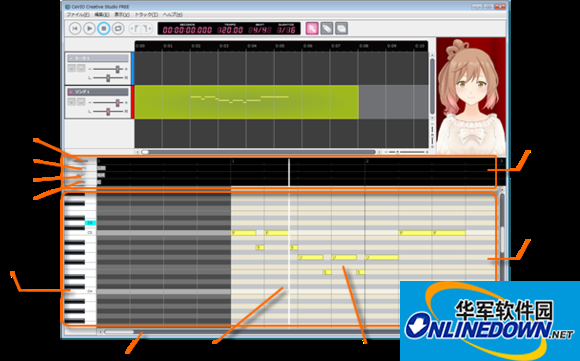Click the C4 piano key
The width and height of the screenshot is (580, 361).
pos(80,291)
